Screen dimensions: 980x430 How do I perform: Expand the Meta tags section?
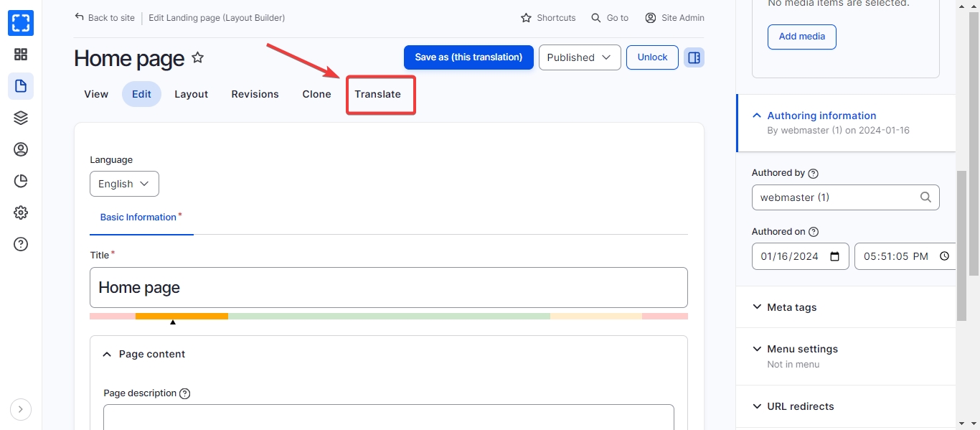(792, 307)
